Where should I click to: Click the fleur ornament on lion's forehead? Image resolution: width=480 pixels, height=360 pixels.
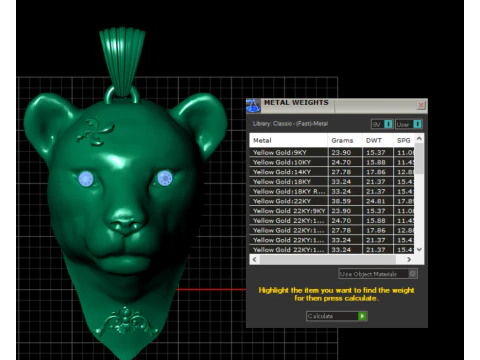point(95,132)
